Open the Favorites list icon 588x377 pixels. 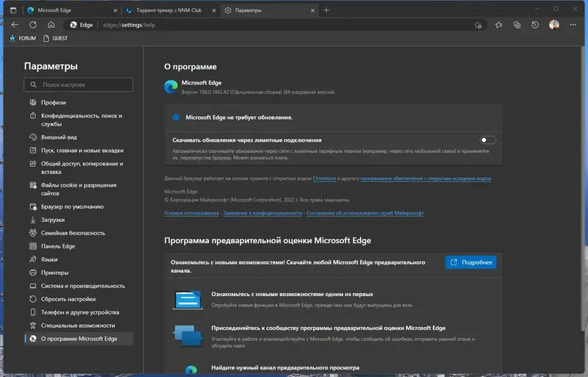click(x=498, y=25)
